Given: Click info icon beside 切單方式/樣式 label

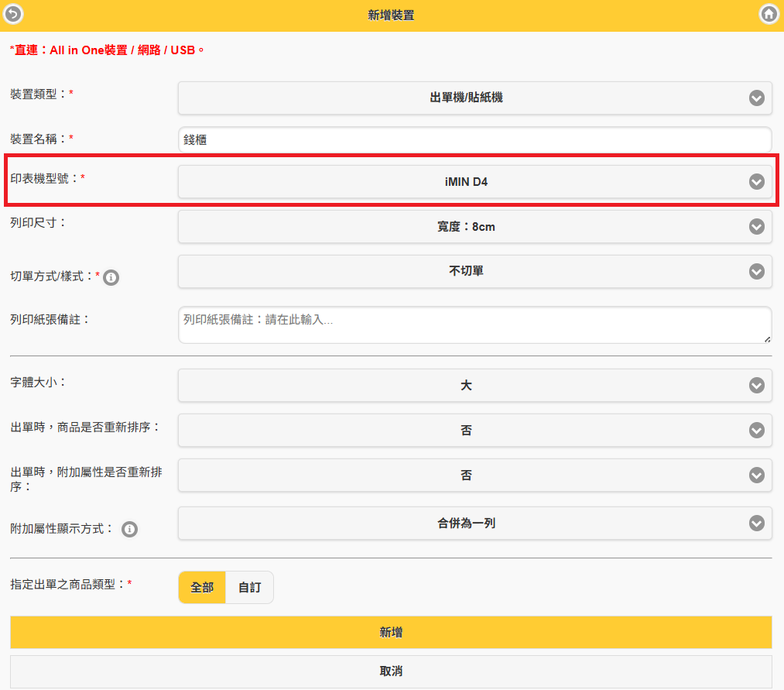Looking at the screenshot, I should point(111,277).
